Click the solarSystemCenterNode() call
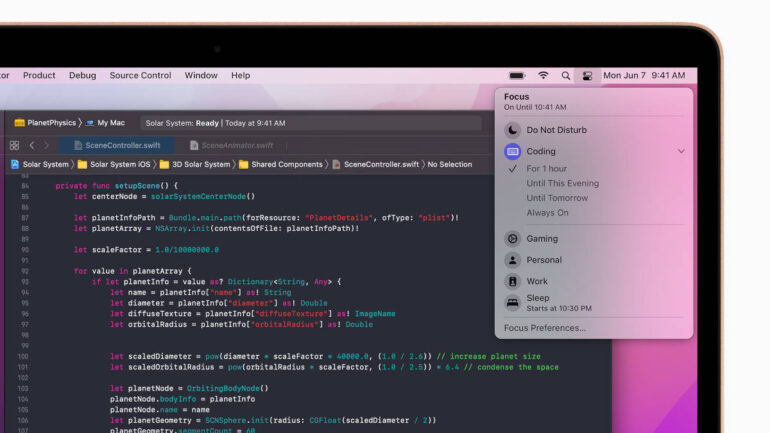This screenshot has height=433, width=770. [x=203, y=196]
